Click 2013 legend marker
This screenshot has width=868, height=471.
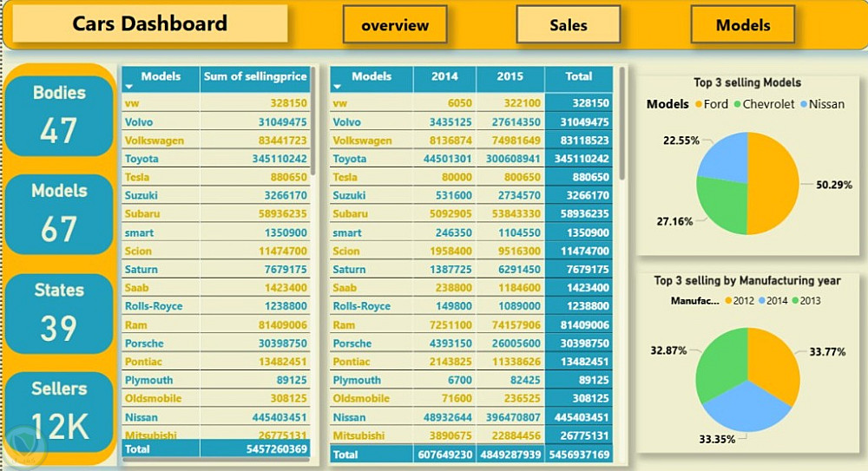click(795, 300)
